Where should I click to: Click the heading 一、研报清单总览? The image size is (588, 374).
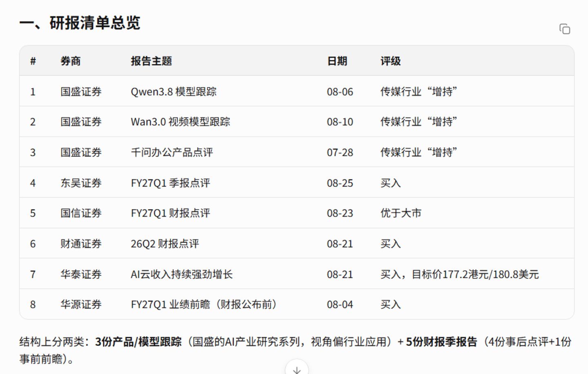point(80,23)
